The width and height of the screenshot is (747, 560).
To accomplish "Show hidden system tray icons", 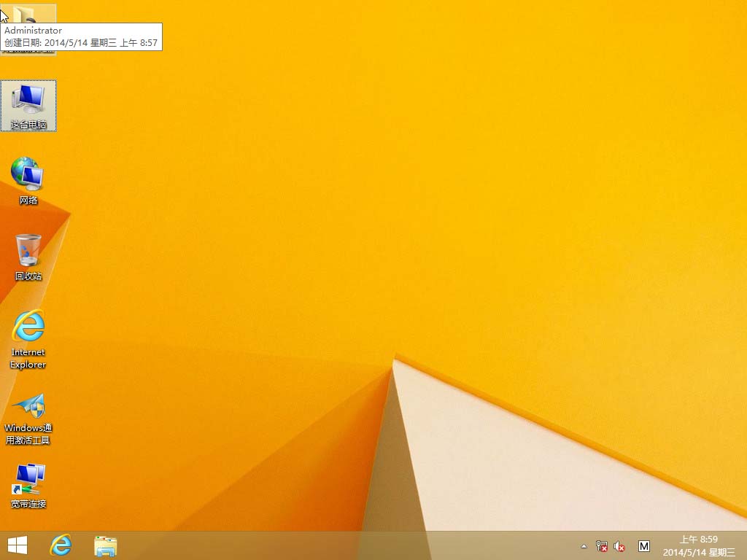I will click(x=584, y=546).
